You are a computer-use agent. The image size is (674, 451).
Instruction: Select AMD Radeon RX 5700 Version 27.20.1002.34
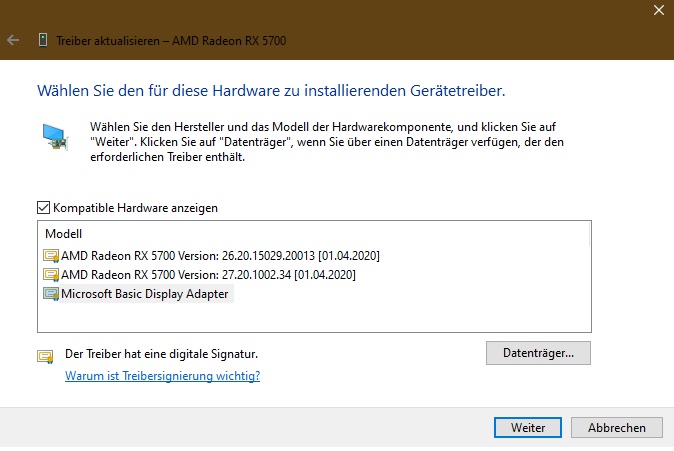tap(208, 275)
